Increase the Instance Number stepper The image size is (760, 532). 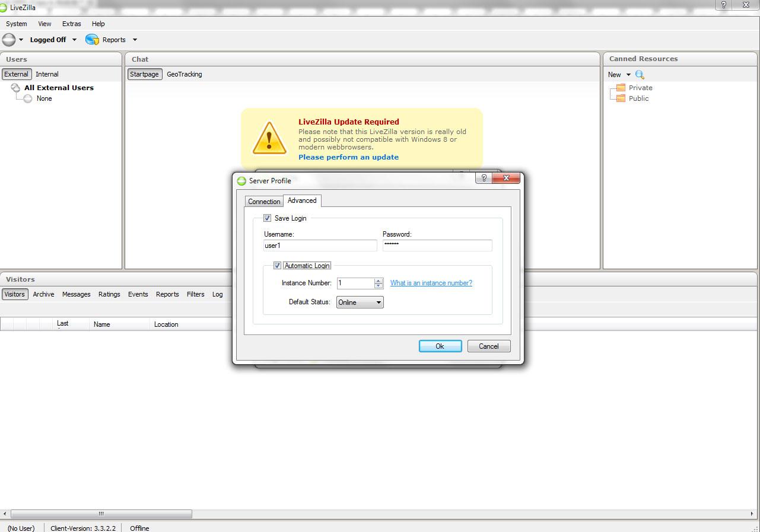pyautogui.click(x=379, y=281)
